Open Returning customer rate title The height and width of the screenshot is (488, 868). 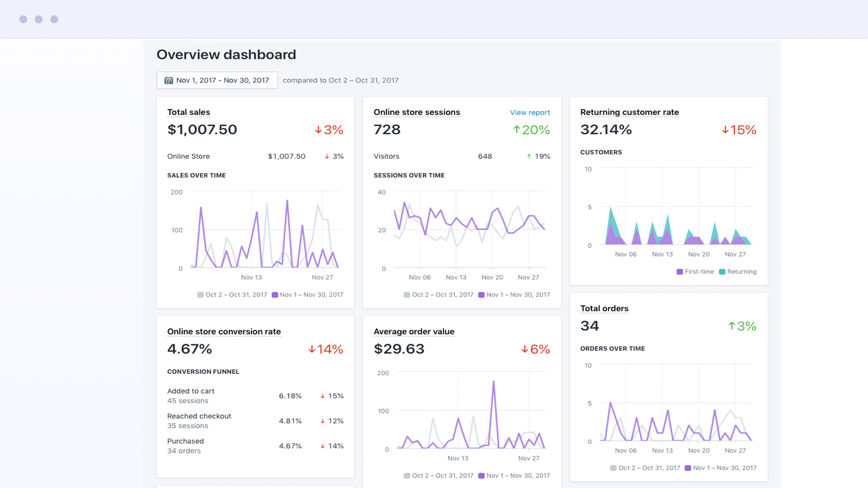(629, 112)
